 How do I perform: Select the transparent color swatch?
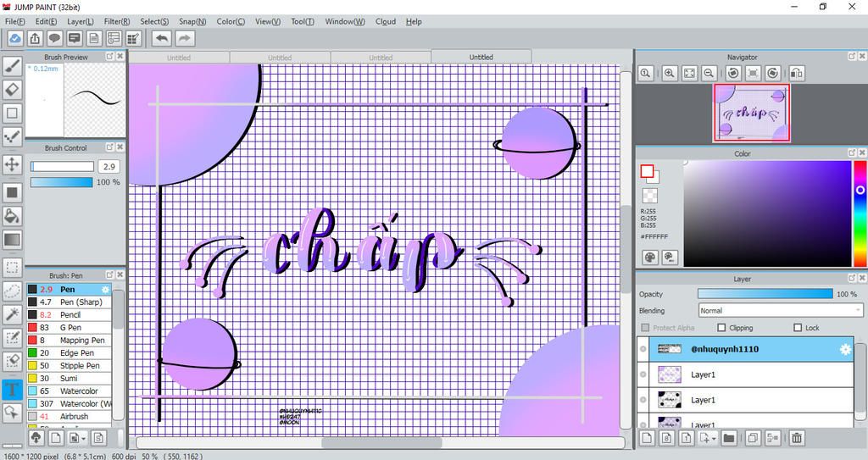coord(650,195)
